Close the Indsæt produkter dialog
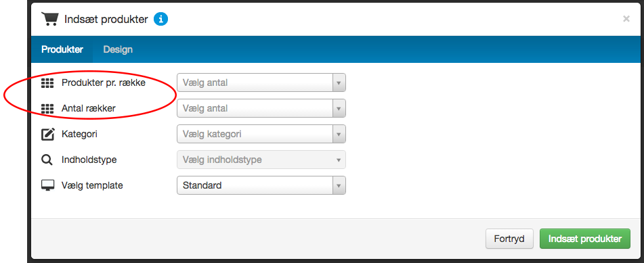Image resolution: width=644 pixels, height=263 pixels. tap(626, 18)
